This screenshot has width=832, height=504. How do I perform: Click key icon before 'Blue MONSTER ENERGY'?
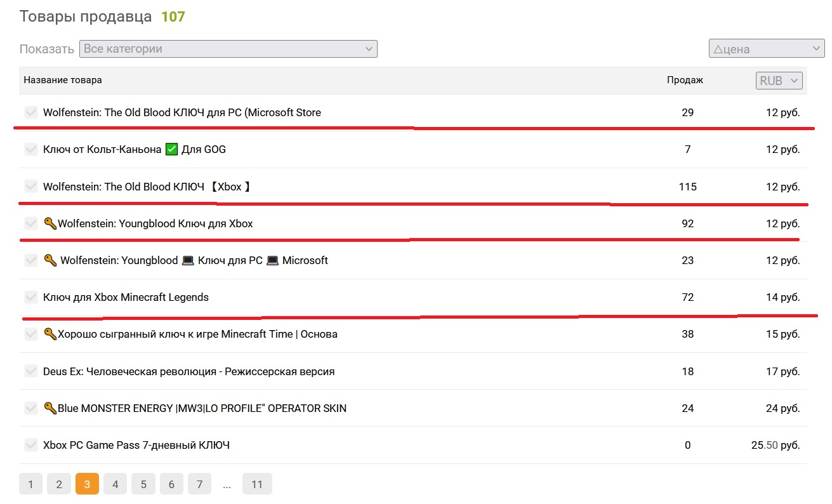[50, 408]
